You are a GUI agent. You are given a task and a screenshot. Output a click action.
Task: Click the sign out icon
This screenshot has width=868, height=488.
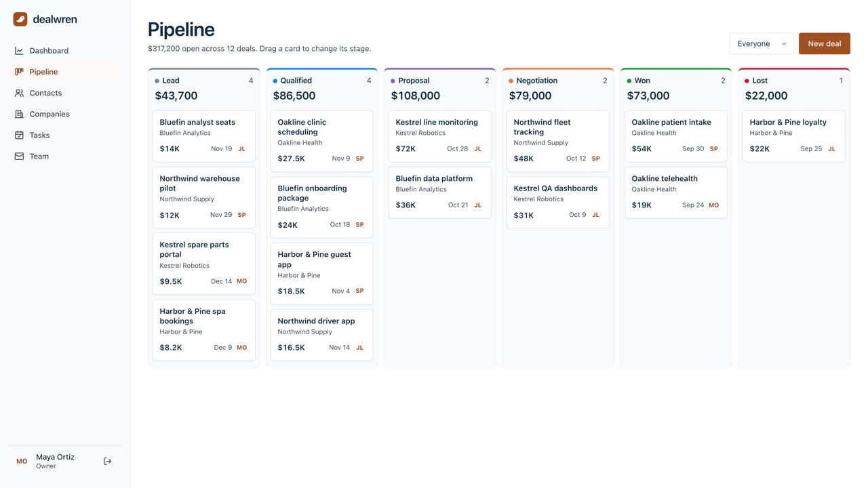(107, 461)
